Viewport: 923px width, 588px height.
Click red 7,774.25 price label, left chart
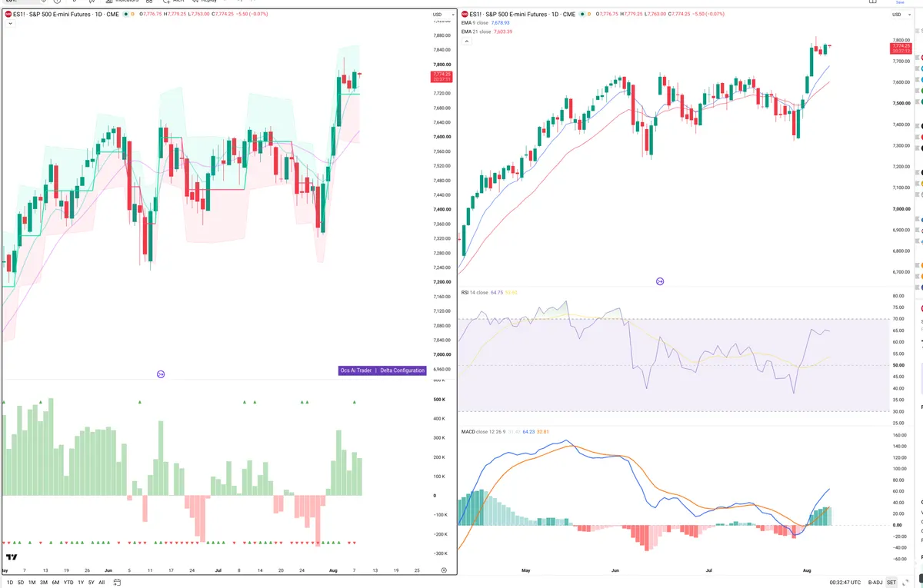442,77
